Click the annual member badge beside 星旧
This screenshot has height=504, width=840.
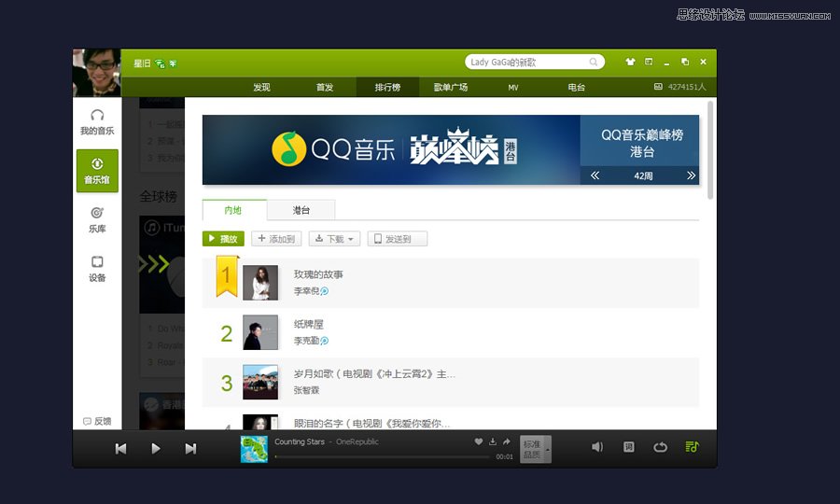[173, 63]
